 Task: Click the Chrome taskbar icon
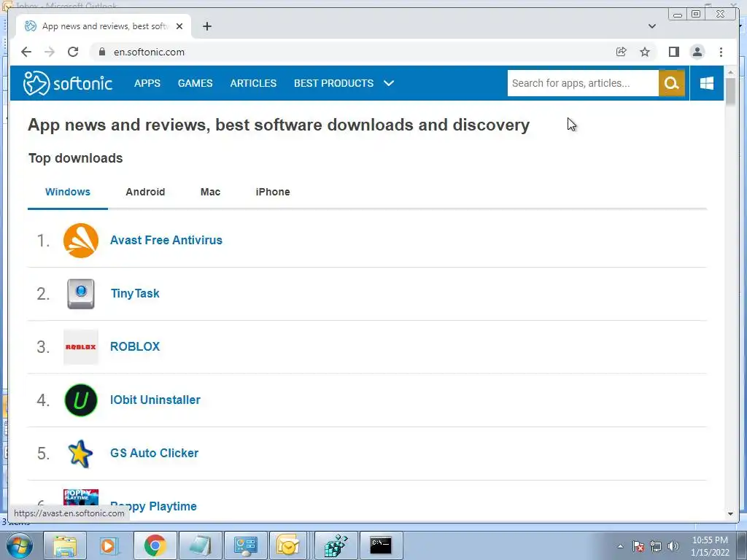(155, 545)
